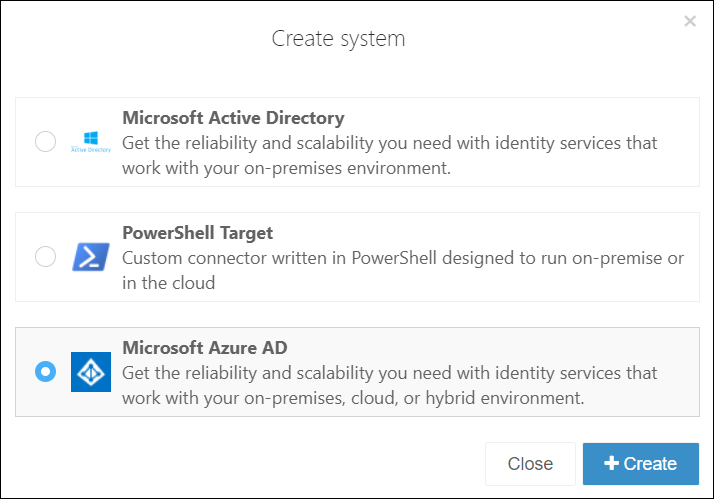Click the Close button
The image size is (714, 499).
pos(530,463)
